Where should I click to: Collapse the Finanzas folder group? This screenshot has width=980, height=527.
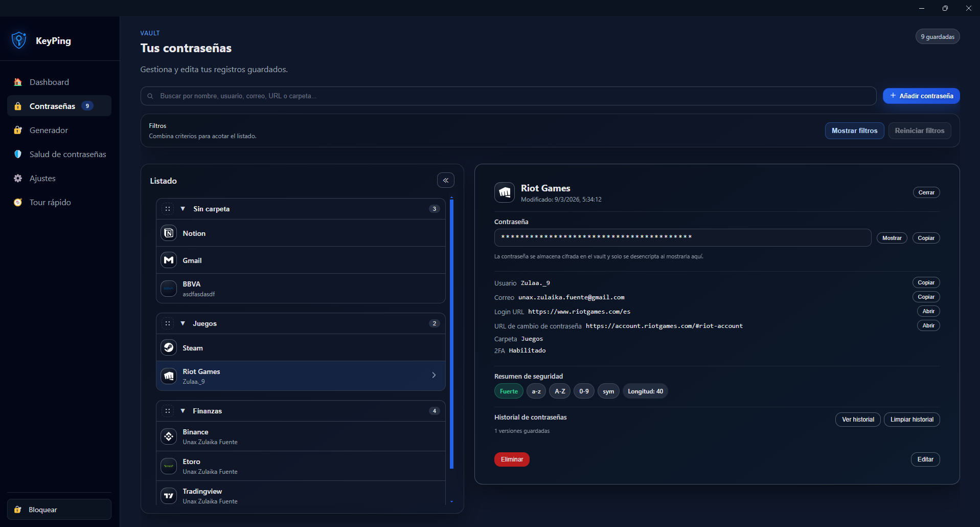pyautogui.click(x=184, y=410)
